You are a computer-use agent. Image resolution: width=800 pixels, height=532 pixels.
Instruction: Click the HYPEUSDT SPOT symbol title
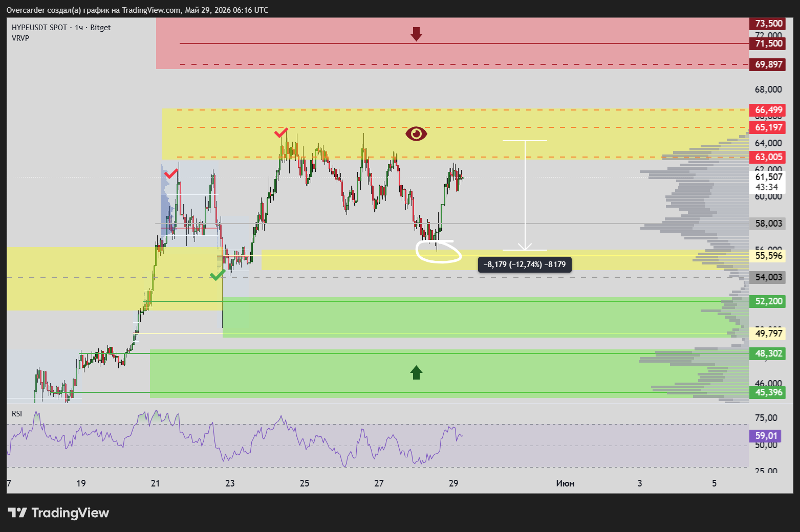tap(61, 28)
